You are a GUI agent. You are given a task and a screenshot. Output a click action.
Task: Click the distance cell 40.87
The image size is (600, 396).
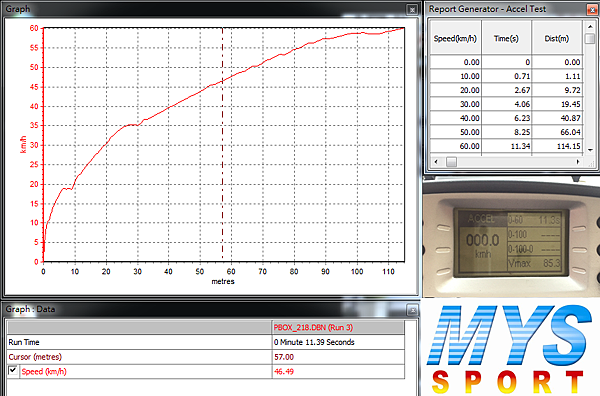[557, 118]
